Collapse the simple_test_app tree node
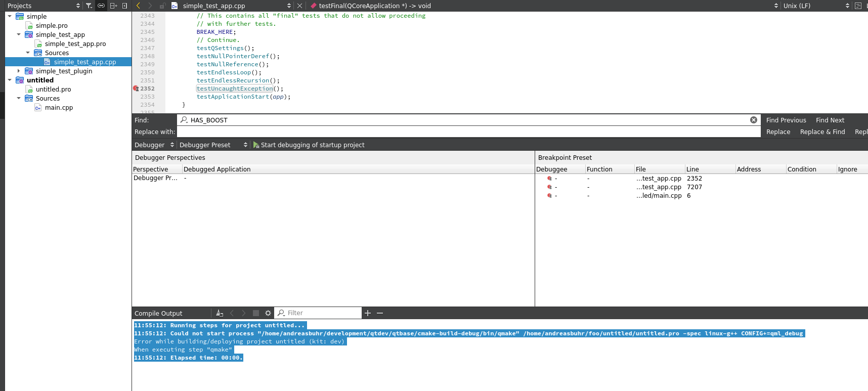Viewport: 868px width, 391px height. coord(19,35)
